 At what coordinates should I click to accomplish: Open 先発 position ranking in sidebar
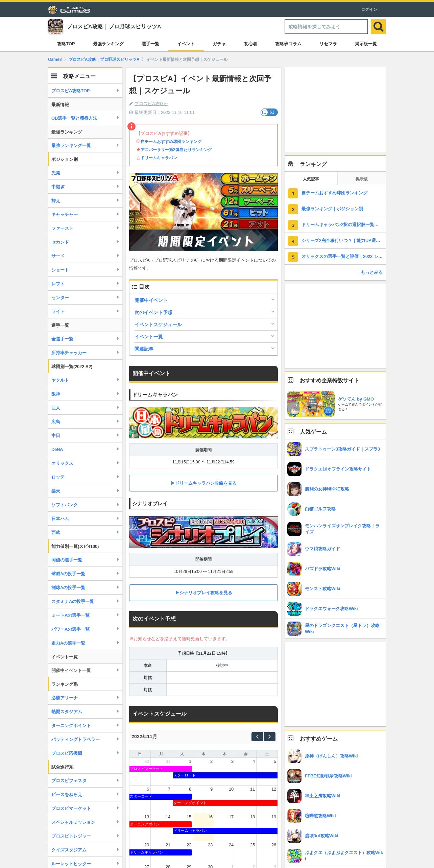pos(85,173)
